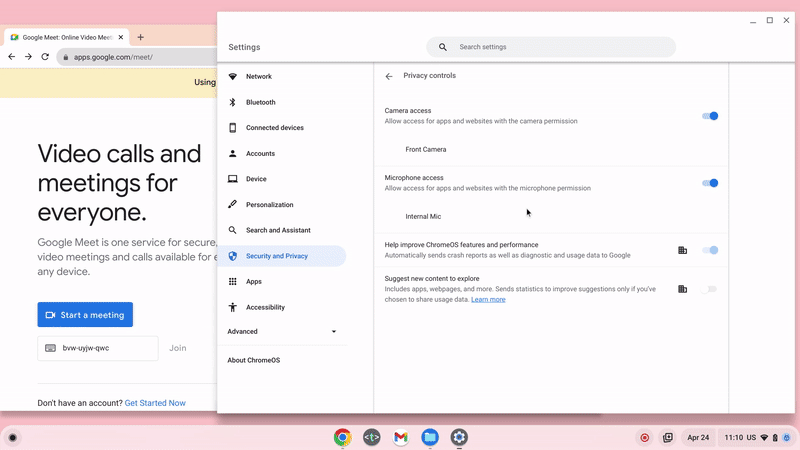The width and height of the screenshot is (800, 450).
Task: Open the Learn more link
Action: click(x=488, y=299)
